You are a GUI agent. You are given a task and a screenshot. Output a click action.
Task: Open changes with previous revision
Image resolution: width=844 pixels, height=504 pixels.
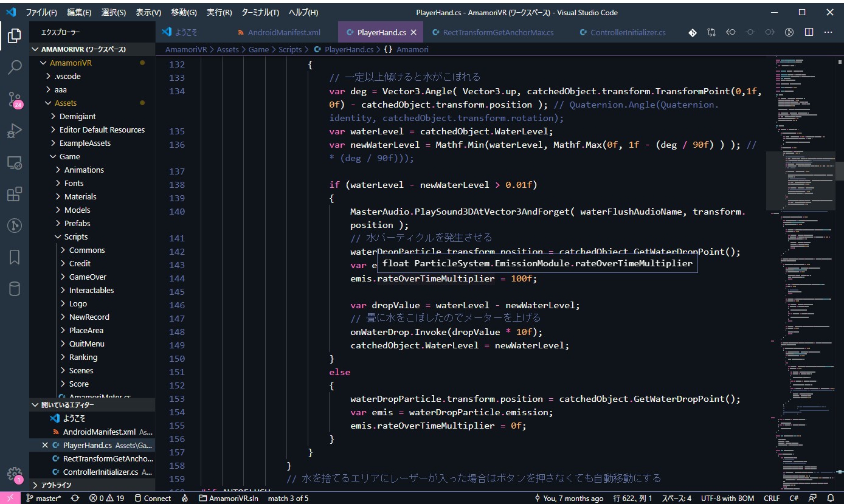[731, 32]
